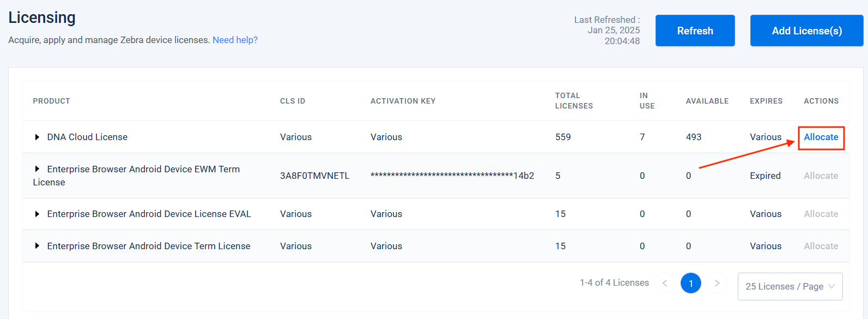Click the Expires column header
The width and height of the screenshot is (868, 319).
(766, 101)
